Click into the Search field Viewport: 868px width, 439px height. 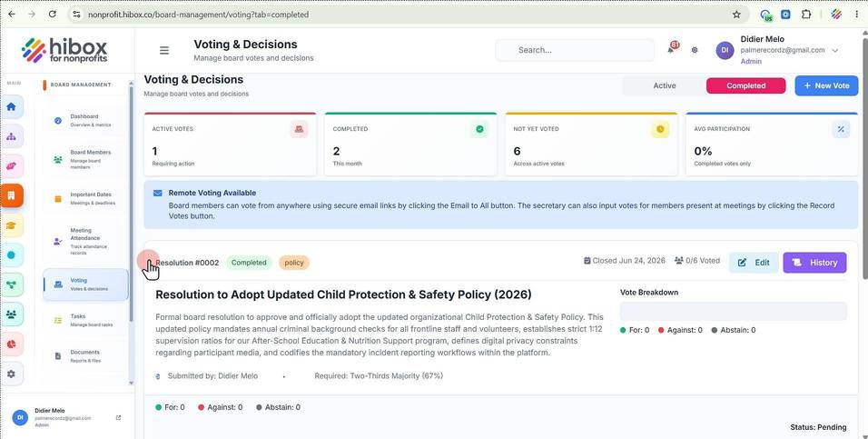click(x=575, y=50)
